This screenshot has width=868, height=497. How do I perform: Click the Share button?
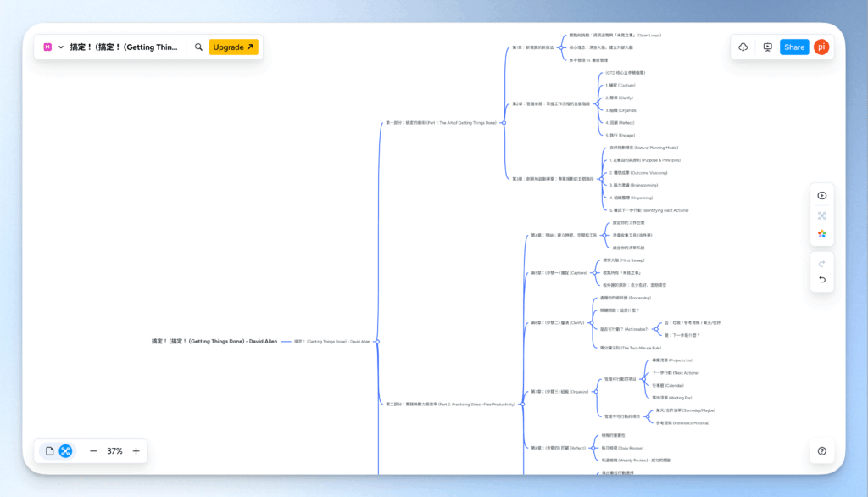tap(794, 47)
